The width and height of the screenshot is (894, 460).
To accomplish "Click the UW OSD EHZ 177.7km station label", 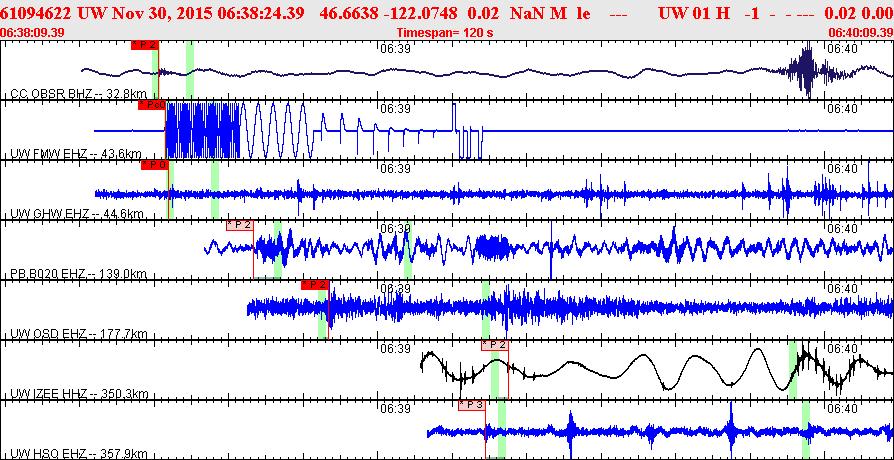I will pos(78,334).
